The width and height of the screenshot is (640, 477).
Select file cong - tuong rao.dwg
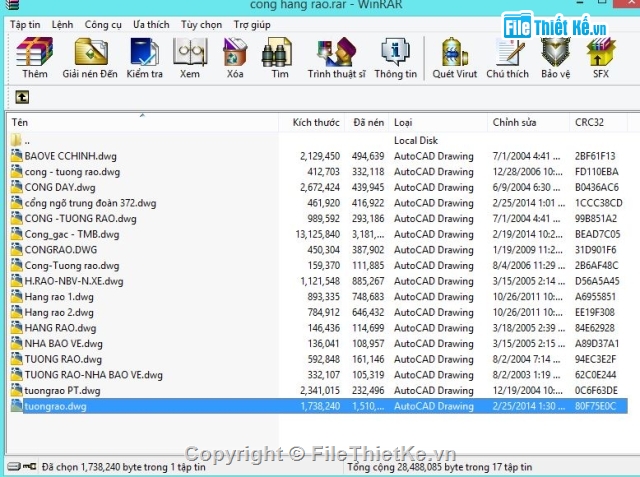pyautogui.click(x=72, y=172)
